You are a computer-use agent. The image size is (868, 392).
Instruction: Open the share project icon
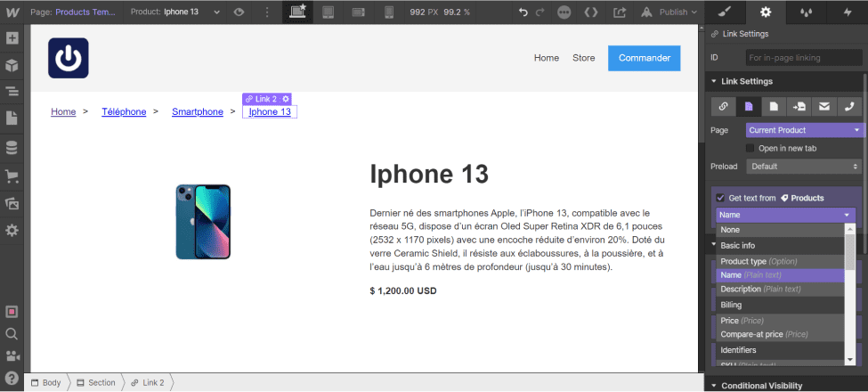pos(620,12)
